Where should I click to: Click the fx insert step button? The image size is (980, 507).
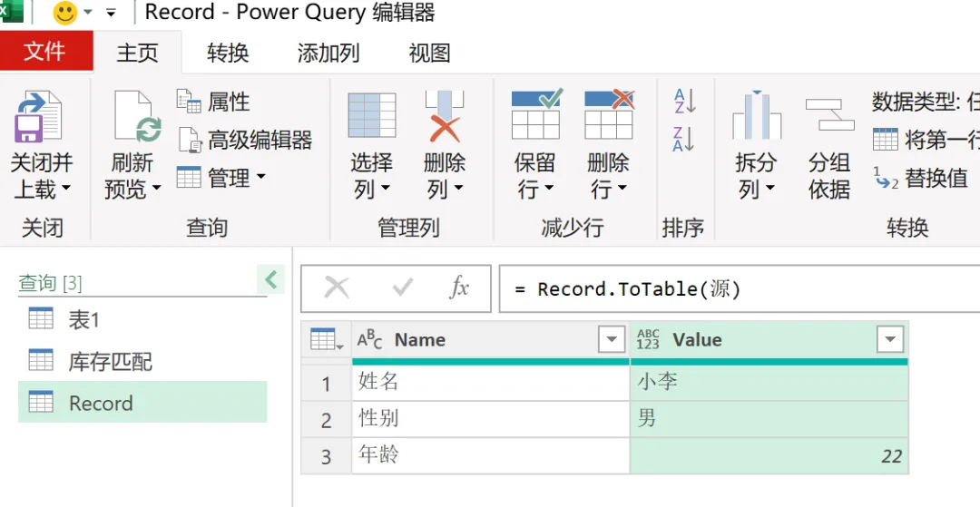tap(459, 288)
